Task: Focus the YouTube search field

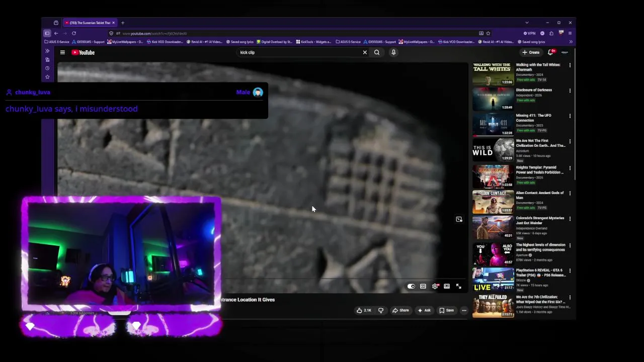Action: click(299, 52)
